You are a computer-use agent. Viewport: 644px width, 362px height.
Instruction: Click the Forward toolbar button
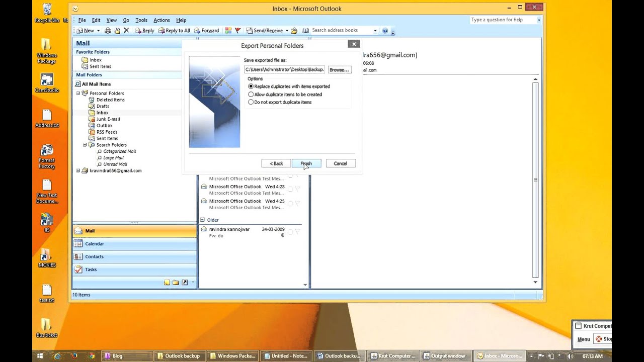click(206, 31)
